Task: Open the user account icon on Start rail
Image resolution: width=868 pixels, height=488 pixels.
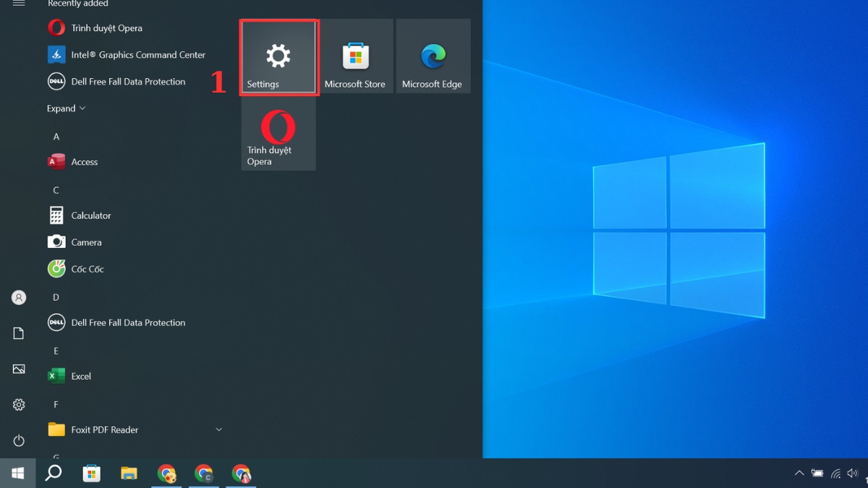Action: [x=19, y=298]
